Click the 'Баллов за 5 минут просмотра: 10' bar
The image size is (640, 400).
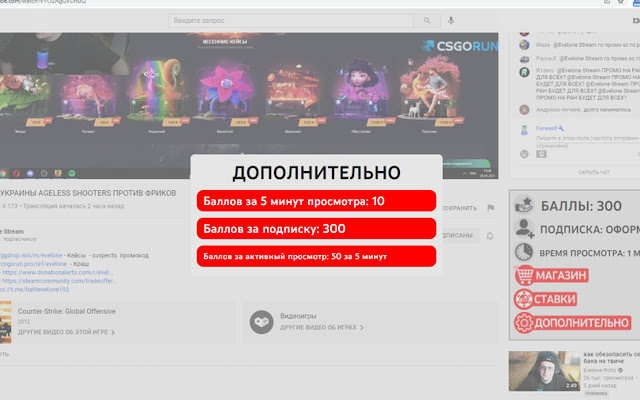(x=316, y=201)
